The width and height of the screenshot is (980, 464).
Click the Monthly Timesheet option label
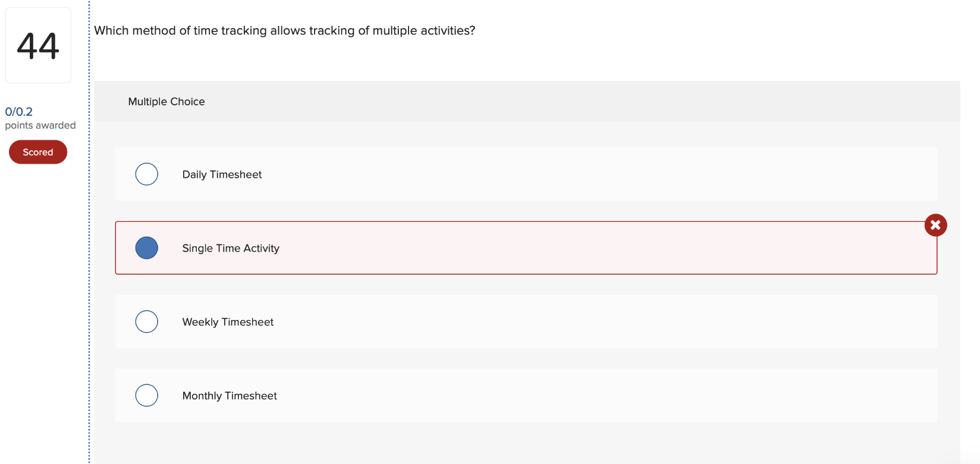pyautogui.click(x=230, y=395)
